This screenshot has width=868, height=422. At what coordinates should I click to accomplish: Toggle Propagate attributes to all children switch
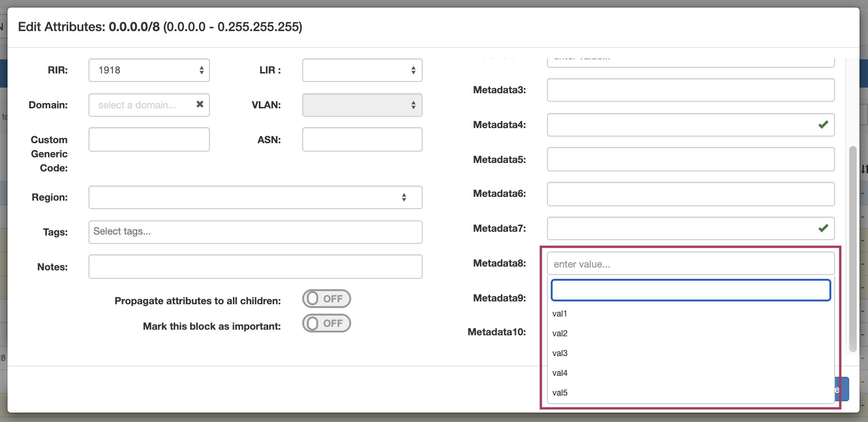[326, 299]
